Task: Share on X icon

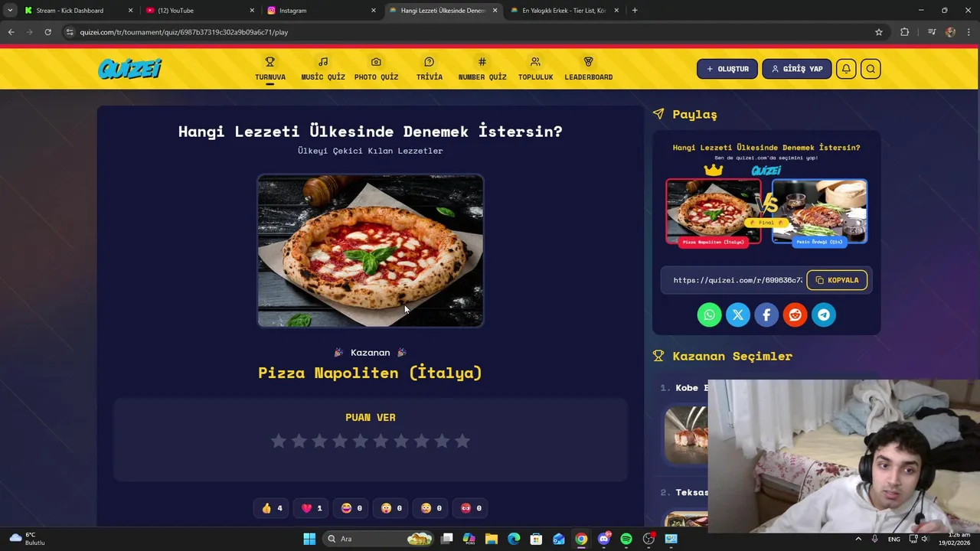Action: [738, 315]
